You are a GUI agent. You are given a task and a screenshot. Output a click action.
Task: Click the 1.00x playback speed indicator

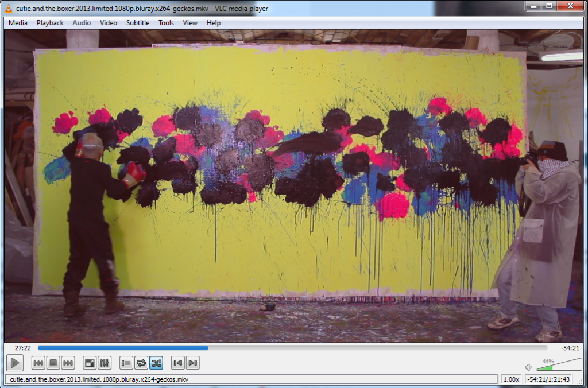[511, 379]
